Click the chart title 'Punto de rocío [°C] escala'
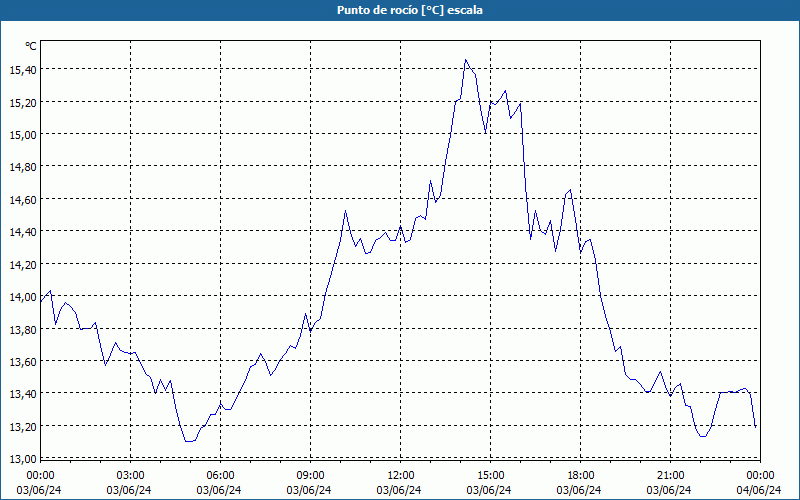The width and height of the screenshot is (800, 500). [410, 10]
